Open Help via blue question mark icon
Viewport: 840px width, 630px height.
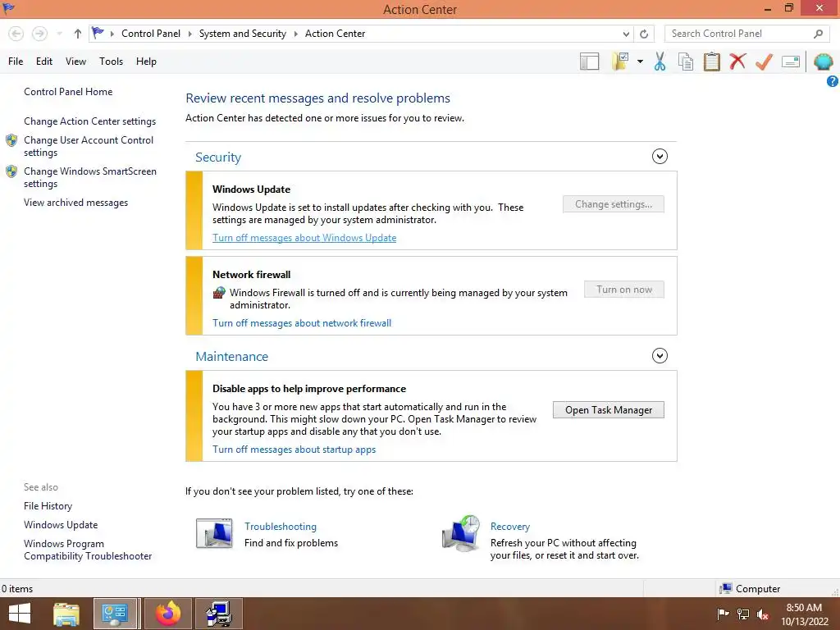tap(833, 81)
